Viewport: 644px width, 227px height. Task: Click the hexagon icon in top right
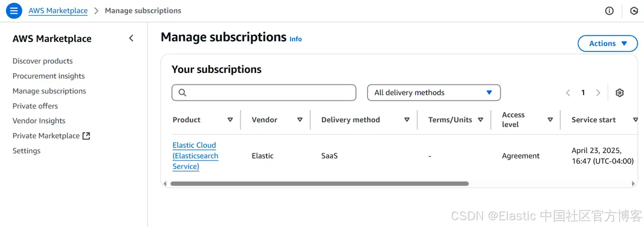click(x=634, y=11)
